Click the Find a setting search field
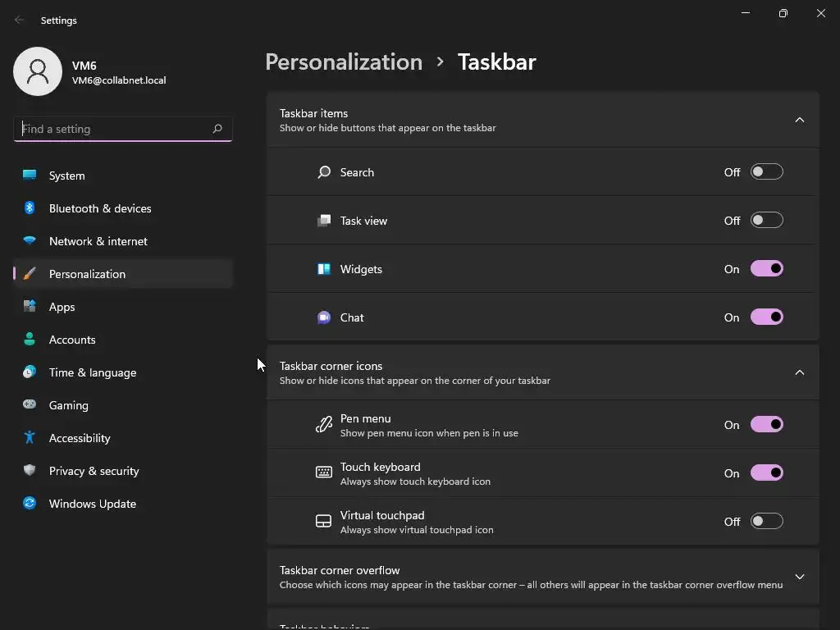 pos(113,129)
